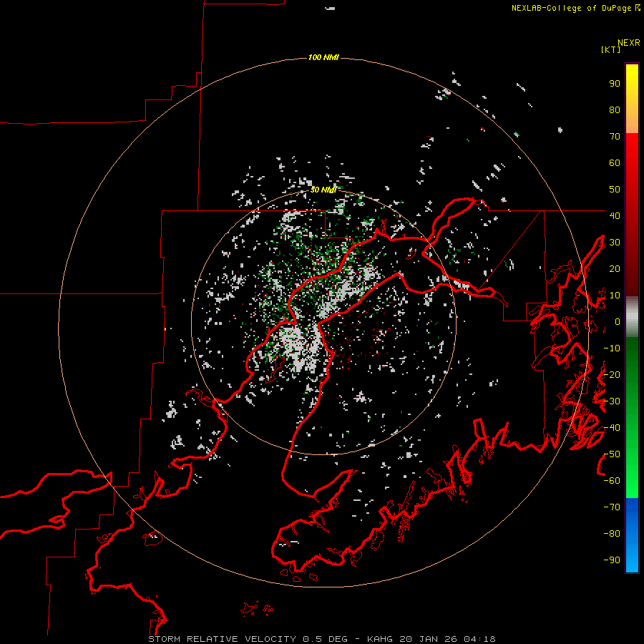Click the -70 knots scale label
644x644 pixels.
pos(612,507)
